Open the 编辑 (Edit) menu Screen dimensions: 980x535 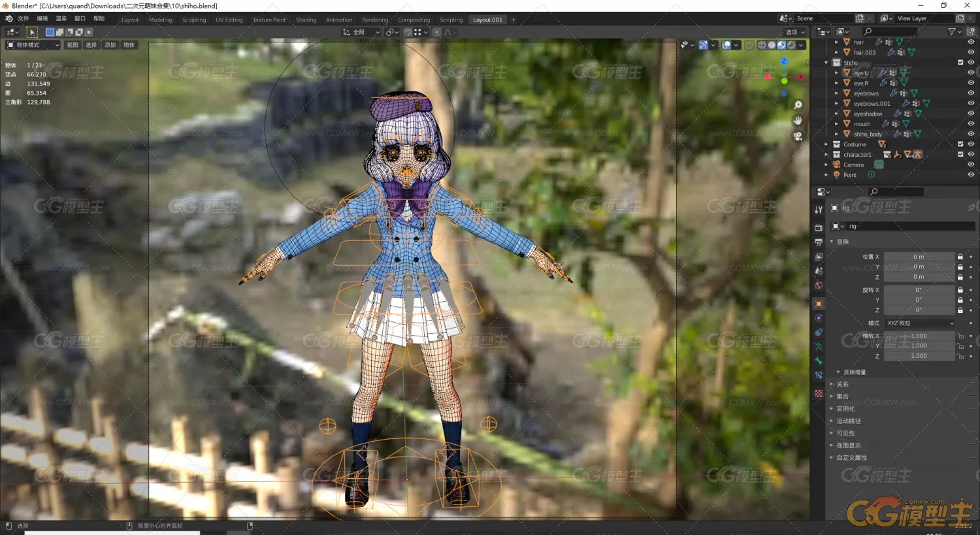coord(42,19)
